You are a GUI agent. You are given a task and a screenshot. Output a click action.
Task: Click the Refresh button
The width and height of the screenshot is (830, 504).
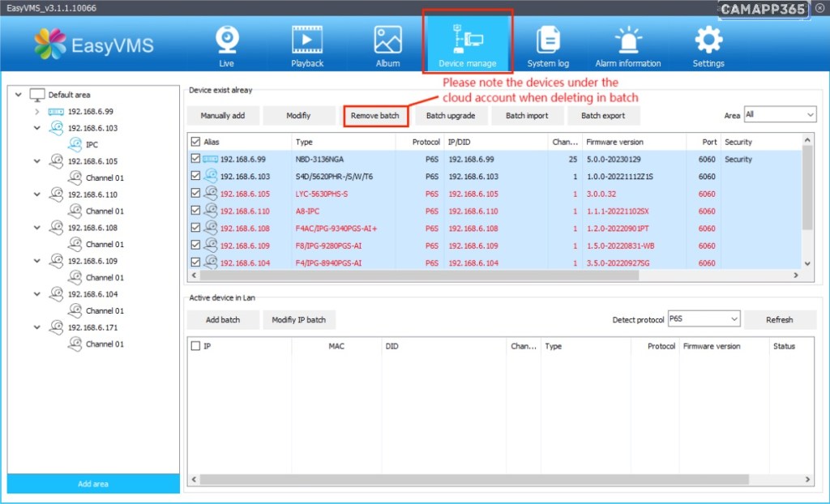pos(779,319)
